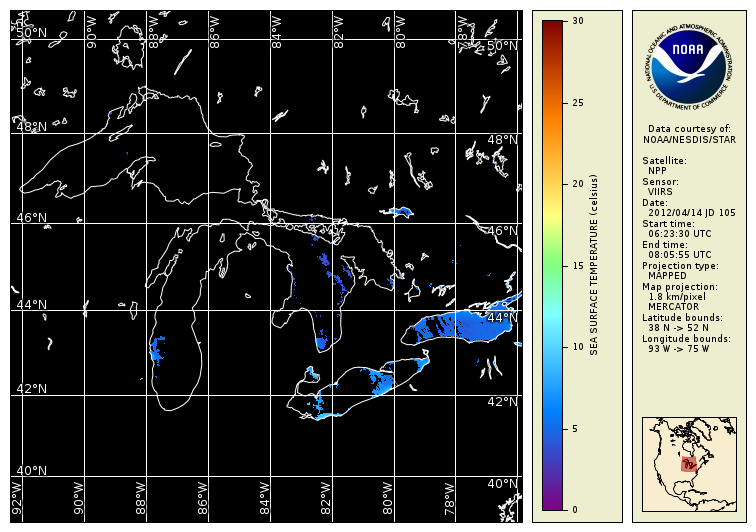Click the blue temperature patch in Lake Michigan
Screen dimensions: 756x532
coord(157,349)
